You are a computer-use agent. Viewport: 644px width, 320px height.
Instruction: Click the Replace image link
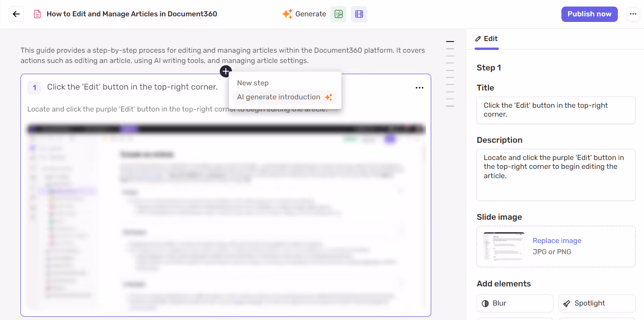coord(557,241)
